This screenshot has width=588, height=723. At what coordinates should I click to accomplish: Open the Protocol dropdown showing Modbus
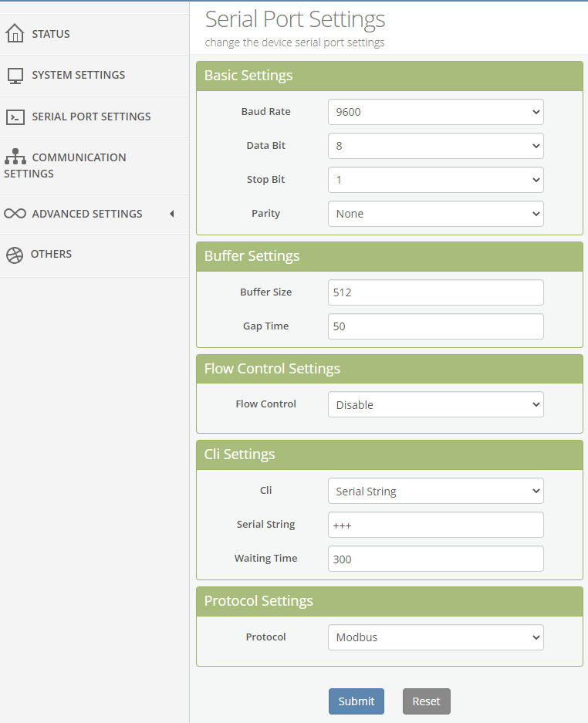(x=436, y=637)
